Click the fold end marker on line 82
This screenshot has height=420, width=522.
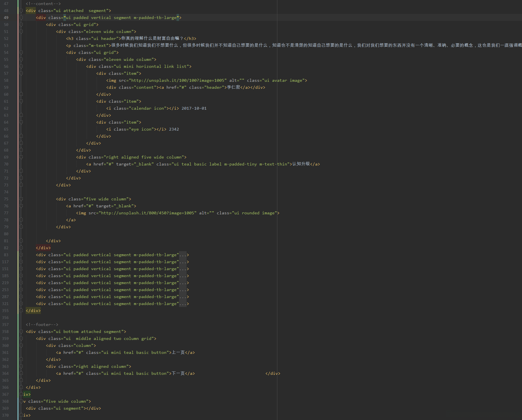coord(21,248)
